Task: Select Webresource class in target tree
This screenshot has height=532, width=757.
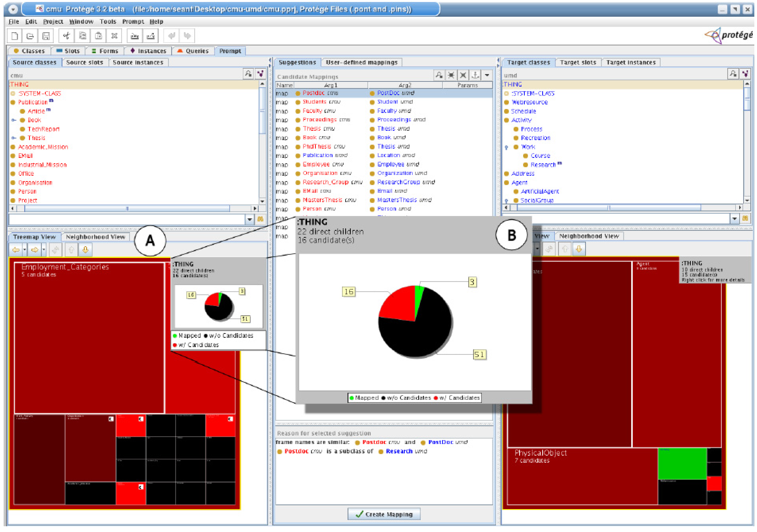Action: coord(530,102)
